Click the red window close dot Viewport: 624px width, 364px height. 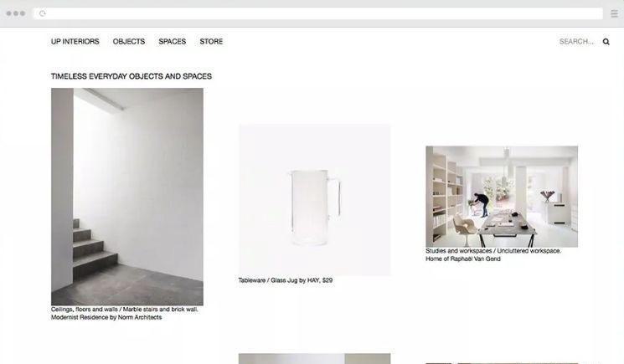coord(8,13)
